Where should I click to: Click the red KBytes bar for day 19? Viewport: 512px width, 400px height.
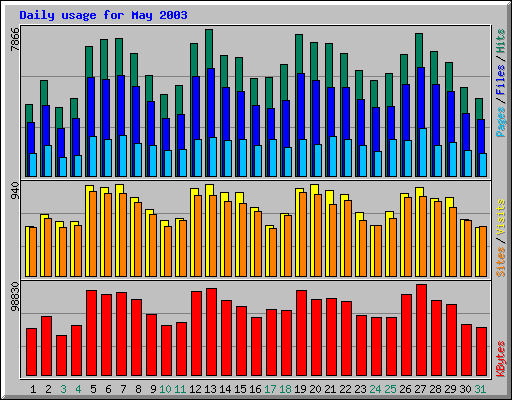[x=301, y=333]
